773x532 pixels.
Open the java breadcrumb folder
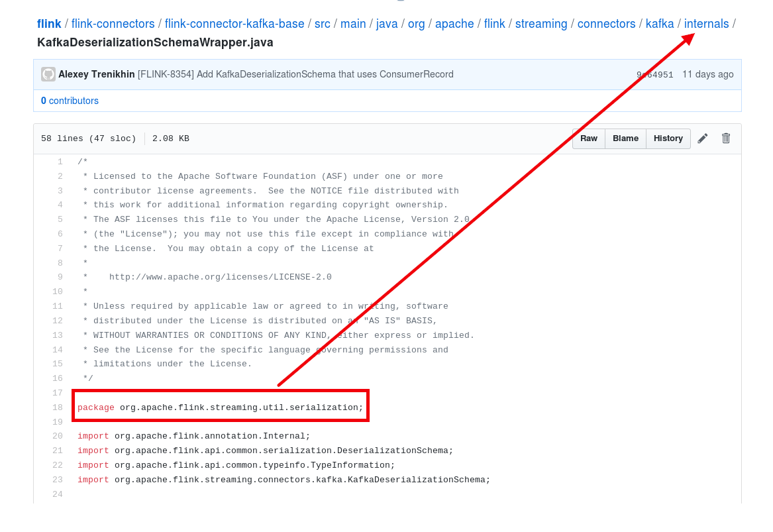tap(387, 24)
